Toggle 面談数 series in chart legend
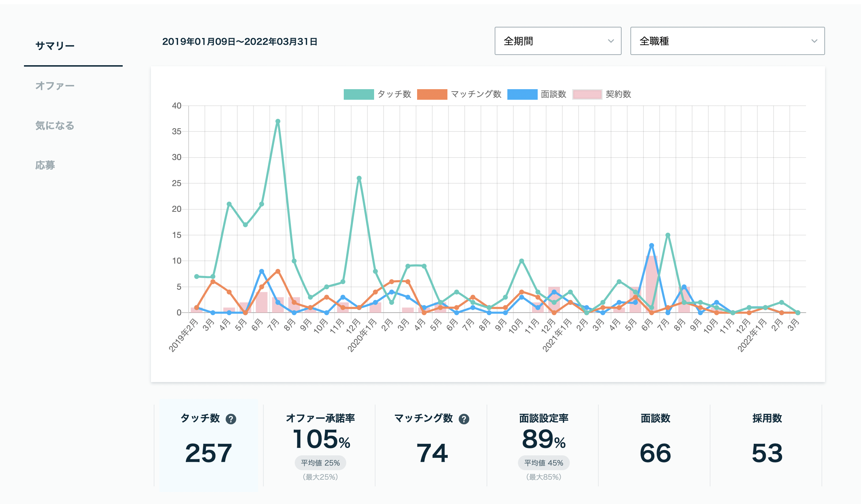The width and height of the screenshot is (861, 504). (537, 94)
